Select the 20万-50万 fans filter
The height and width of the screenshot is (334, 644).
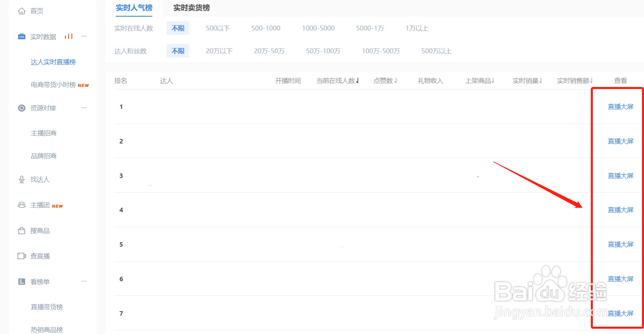(x=269, y=51)
